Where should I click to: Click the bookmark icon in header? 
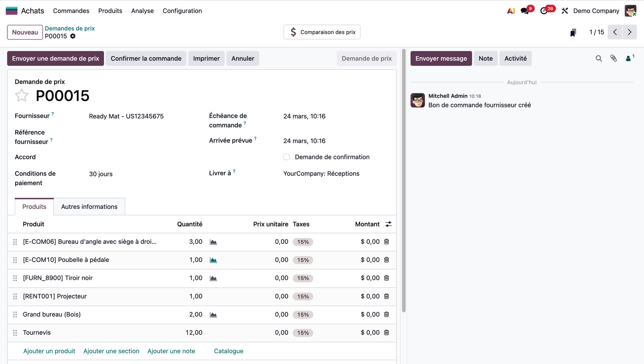click(573, 33)
